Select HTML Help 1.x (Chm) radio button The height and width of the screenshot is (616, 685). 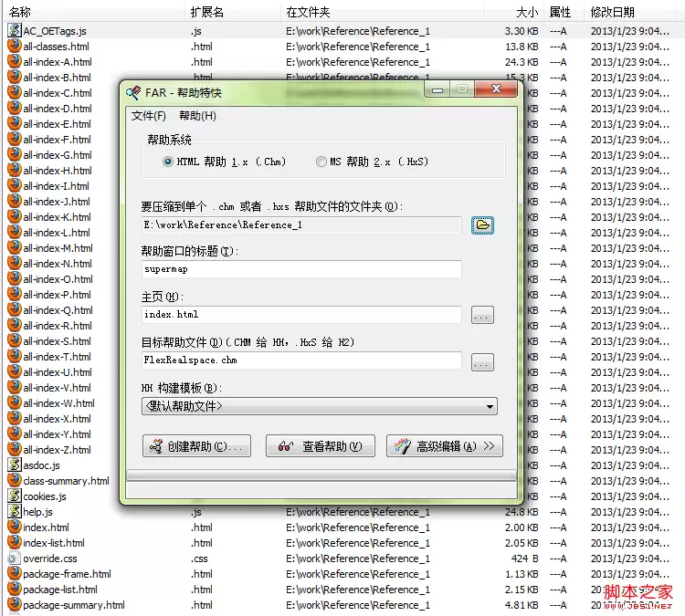pos(168,162)
